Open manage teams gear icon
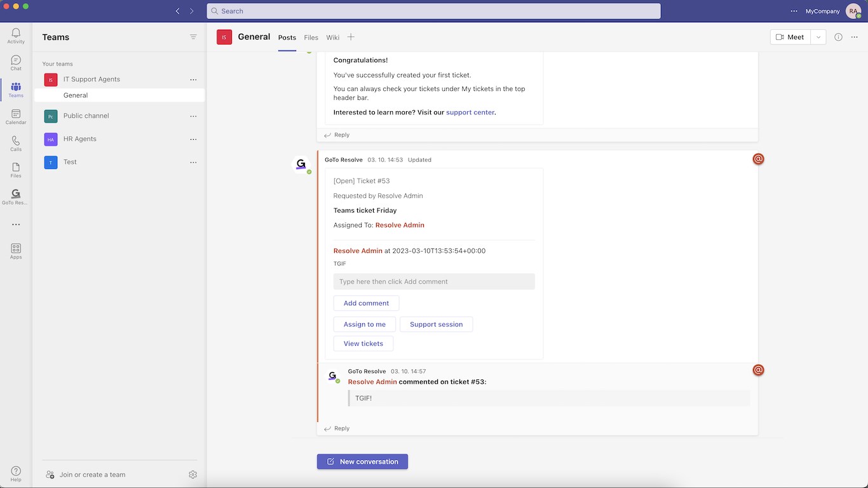 (x=193, y=475)
